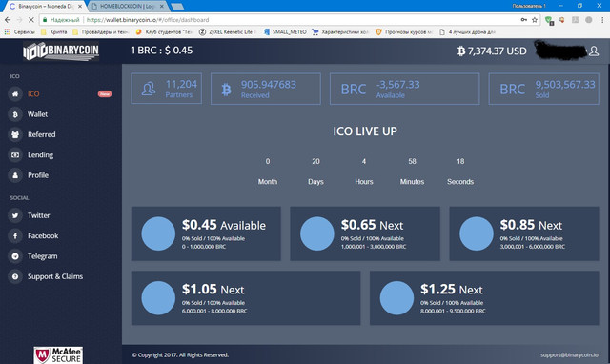
Task: Open the Сервисы apps bookmark
Action: 19,31
